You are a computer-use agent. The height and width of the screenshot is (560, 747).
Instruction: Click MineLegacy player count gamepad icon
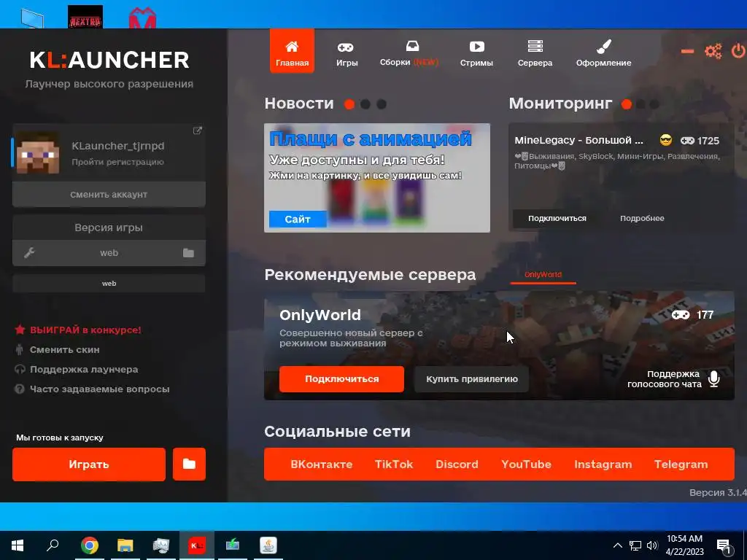click(687, 141)
